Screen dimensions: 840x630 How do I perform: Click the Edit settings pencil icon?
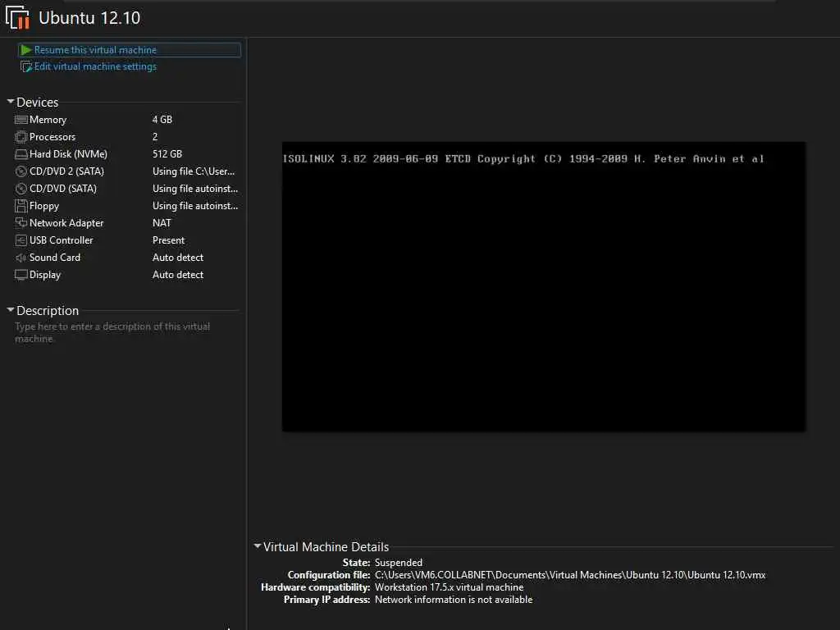tap(25, 66)
